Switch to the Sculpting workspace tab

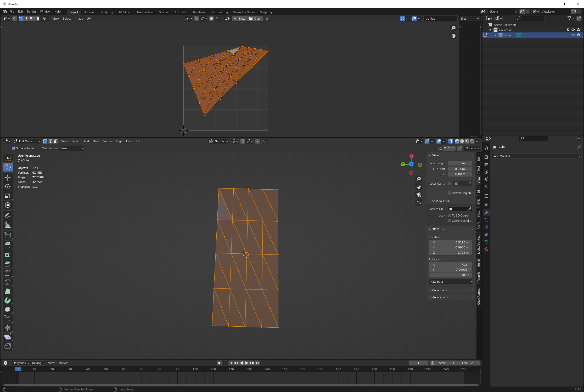click(106, 12)
